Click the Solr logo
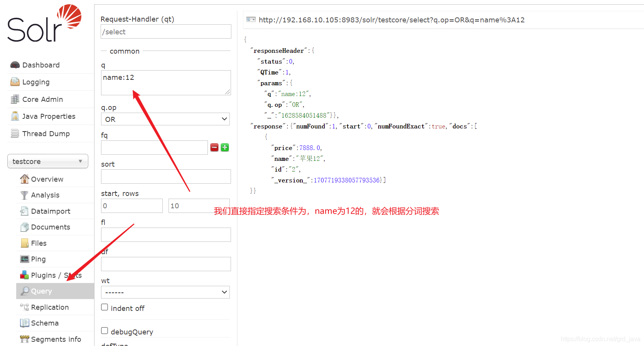This screenshot has width=644, height=346. [x=44, y=23]
